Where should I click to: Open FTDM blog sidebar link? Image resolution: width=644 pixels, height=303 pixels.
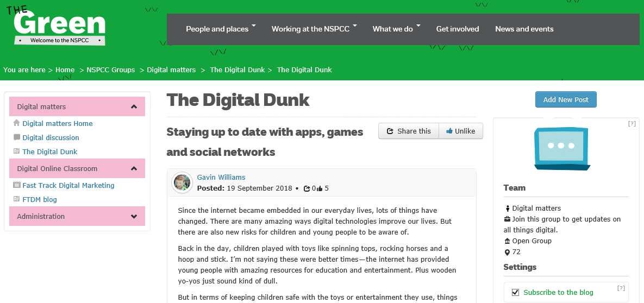tap(40, 199)
